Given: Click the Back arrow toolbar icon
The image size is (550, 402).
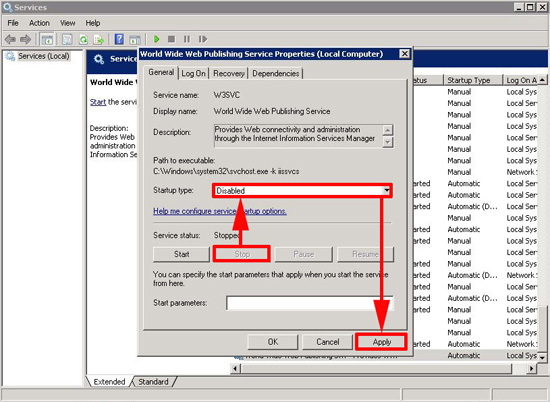Looking at the screenshot, I should 10,39.
